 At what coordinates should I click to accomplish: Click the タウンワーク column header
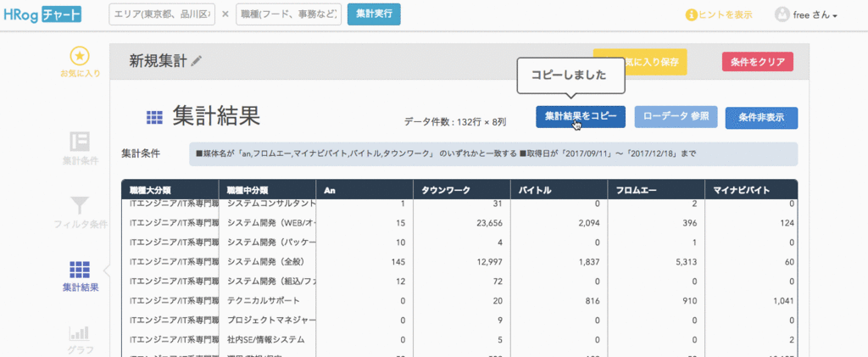pos(462,191)
